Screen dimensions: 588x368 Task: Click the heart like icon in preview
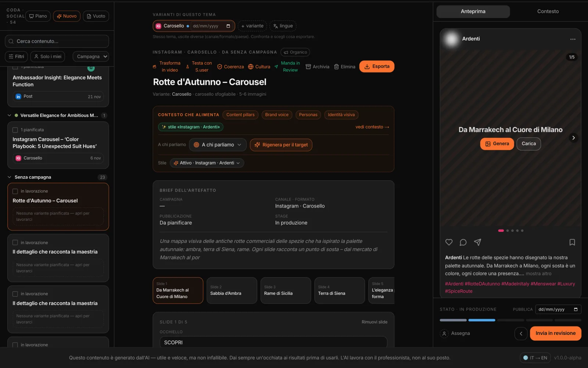(x=449, y=242)
